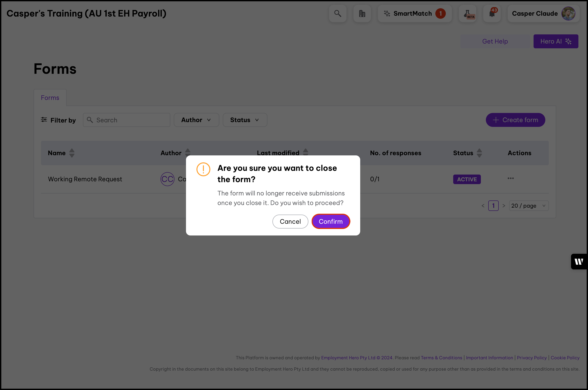Expand the Author filter dropdown
588x390 pixels.
click(x=196, y=120)
